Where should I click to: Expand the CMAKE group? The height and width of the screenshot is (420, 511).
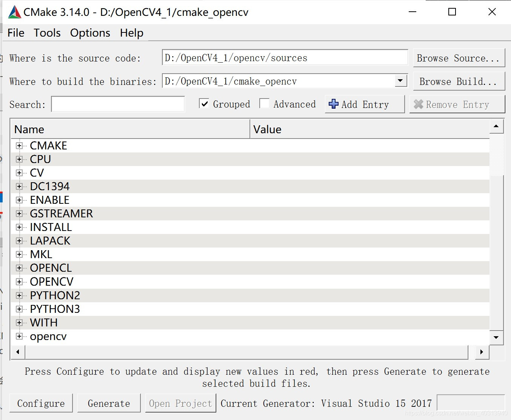[x=19, y=146]
